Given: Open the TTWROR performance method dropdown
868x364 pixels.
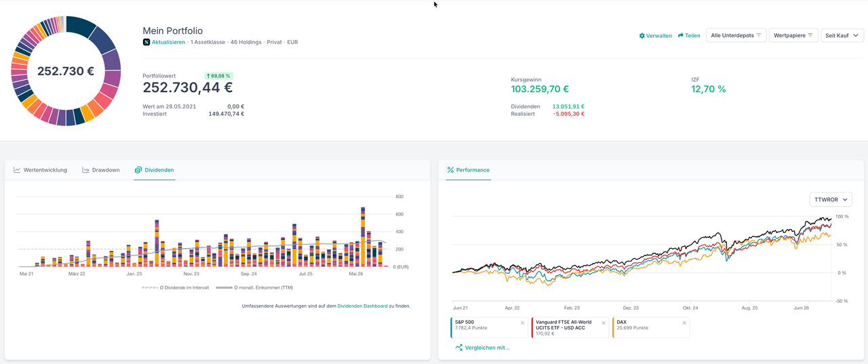Looking at the screenshot, I should pyautogui.click(x=830, y=200).
